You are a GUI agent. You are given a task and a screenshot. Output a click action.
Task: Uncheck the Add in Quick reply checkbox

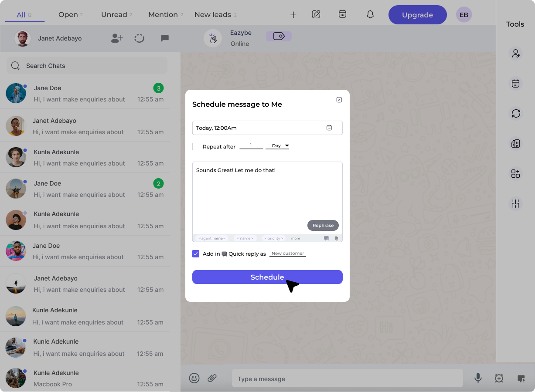pyautogui.click(x=196, y=253)
